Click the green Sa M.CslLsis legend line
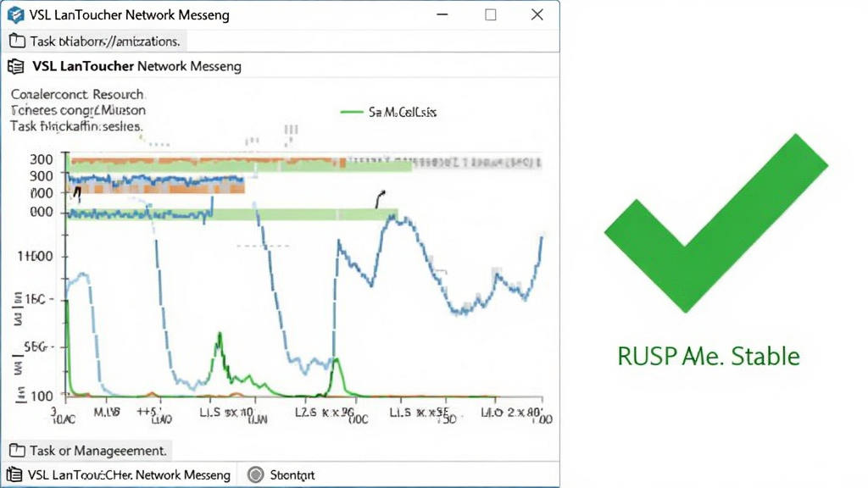 coord(352,113)
